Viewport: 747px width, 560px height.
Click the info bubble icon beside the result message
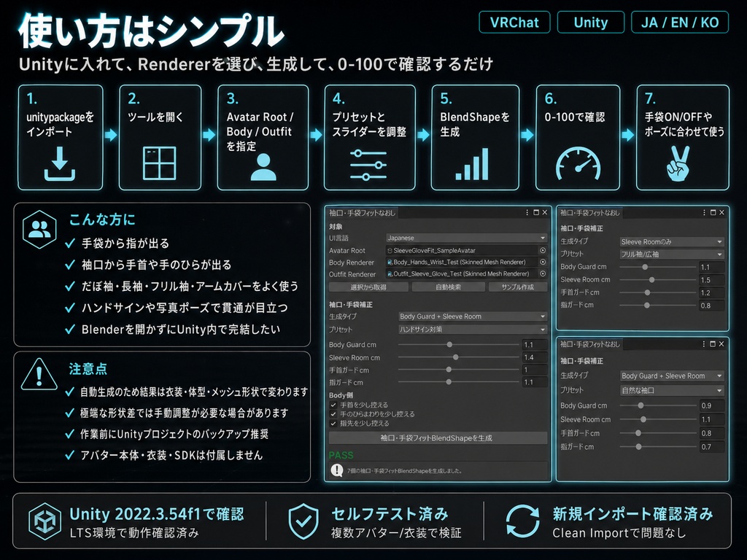point(337,470)
